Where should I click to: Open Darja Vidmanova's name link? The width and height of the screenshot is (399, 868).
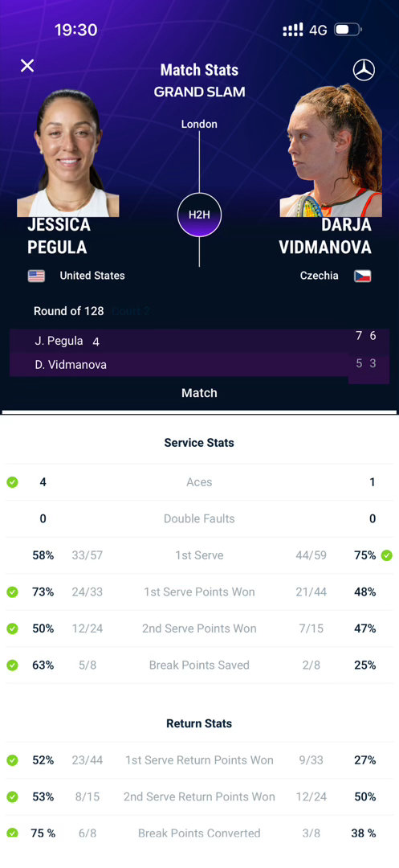[x=325, y=235]
